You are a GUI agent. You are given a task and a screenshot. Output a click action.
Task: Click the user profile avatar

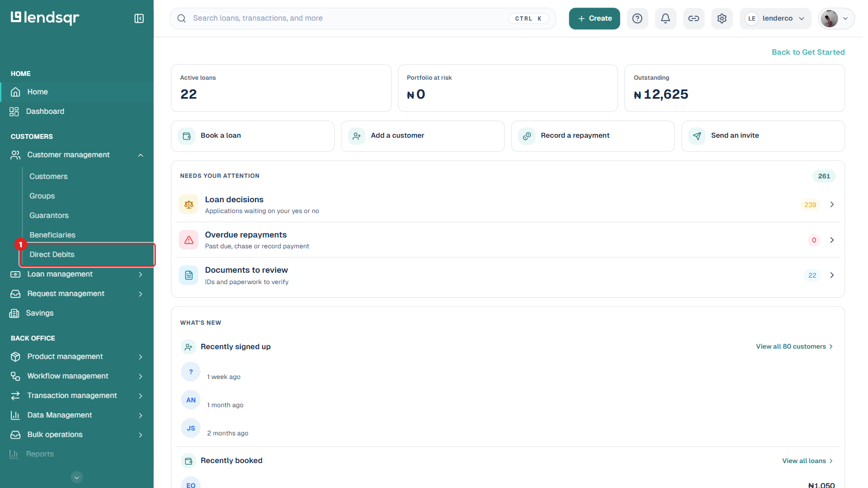[x=829, y=18]
